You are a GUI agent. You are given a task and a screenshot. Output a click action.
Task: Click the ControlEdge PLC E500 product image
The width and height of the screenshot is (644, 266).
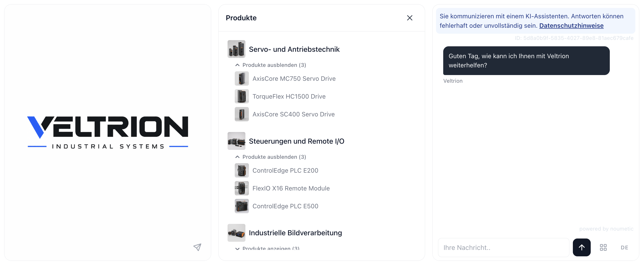coord(241,206)
